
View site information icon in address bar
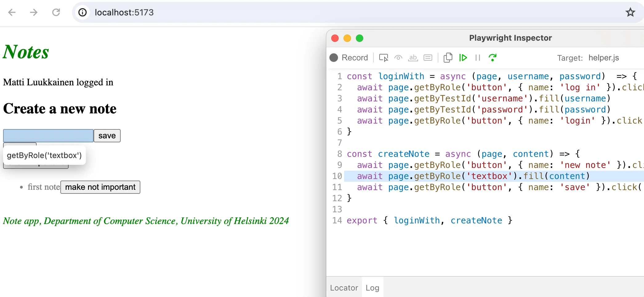pyautogui.click(x=83, y=12)
